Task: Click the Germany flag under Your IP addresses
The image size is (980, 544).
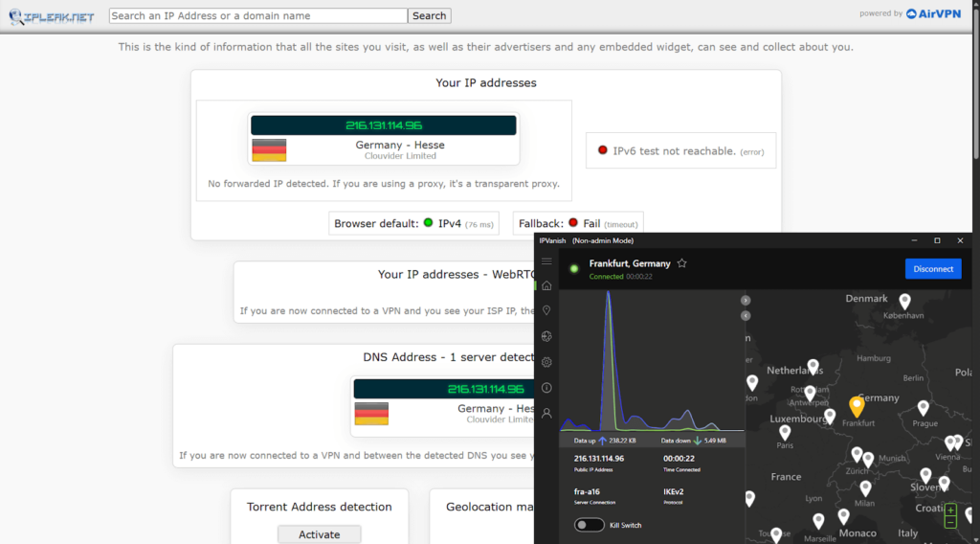Action: tap(269, 150)
